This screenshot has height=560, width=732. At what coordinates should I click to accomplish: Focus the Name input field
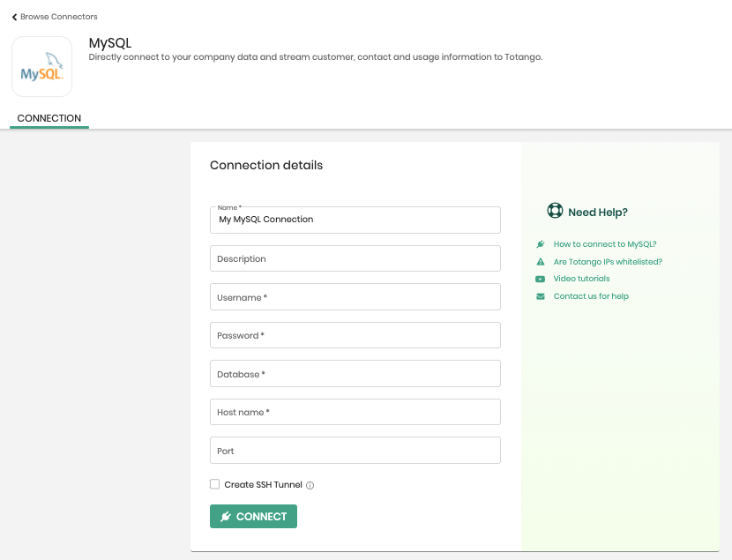355,220
